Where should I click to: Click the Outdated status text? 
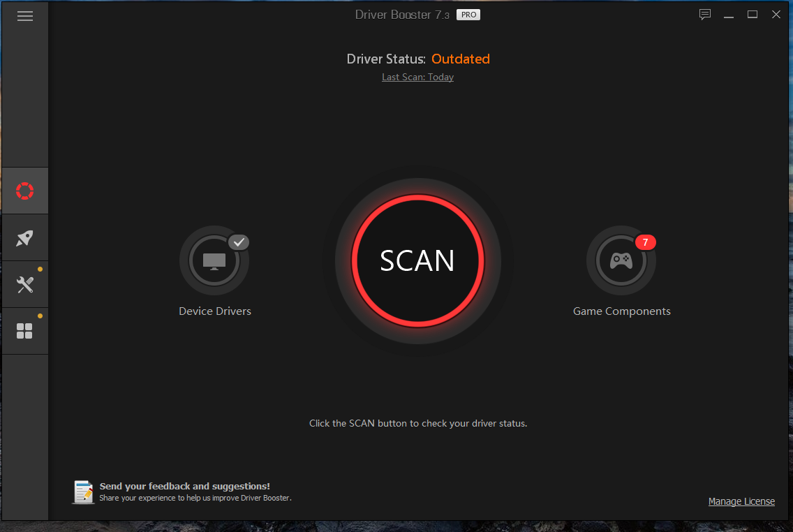click(x=460, y=59)
